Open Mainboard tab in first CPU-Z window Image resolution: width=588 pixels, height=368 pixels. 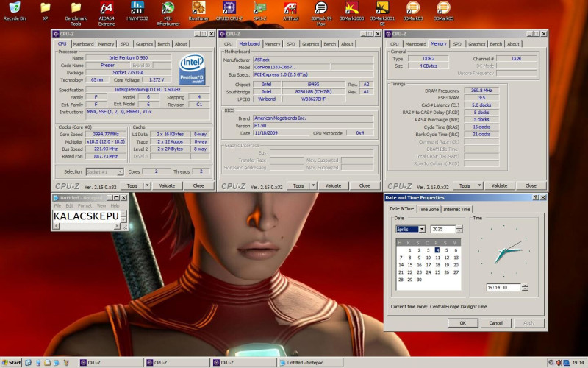click(83, 44)
